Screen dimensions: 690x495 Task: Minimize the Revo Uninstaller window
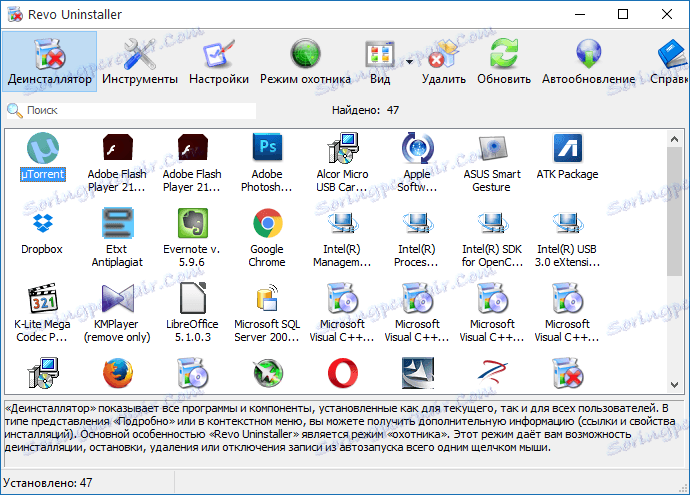pos(580,15)
